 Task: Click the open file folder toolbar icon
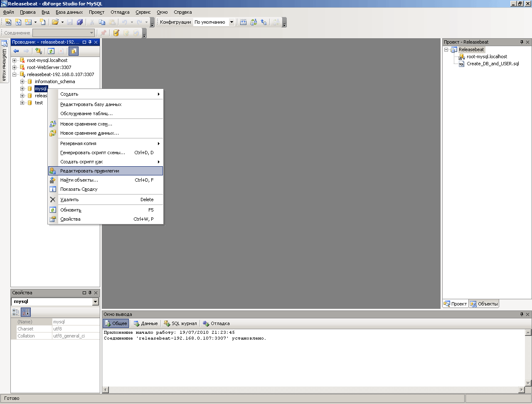55,22
